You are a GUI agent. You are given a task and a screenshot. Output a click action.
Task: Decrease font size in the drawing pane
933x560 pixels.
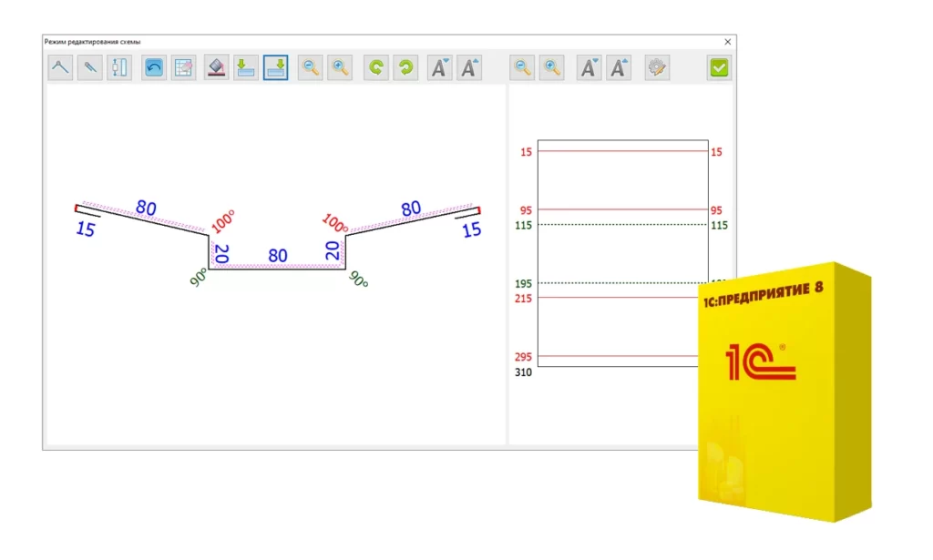point(440,67)
